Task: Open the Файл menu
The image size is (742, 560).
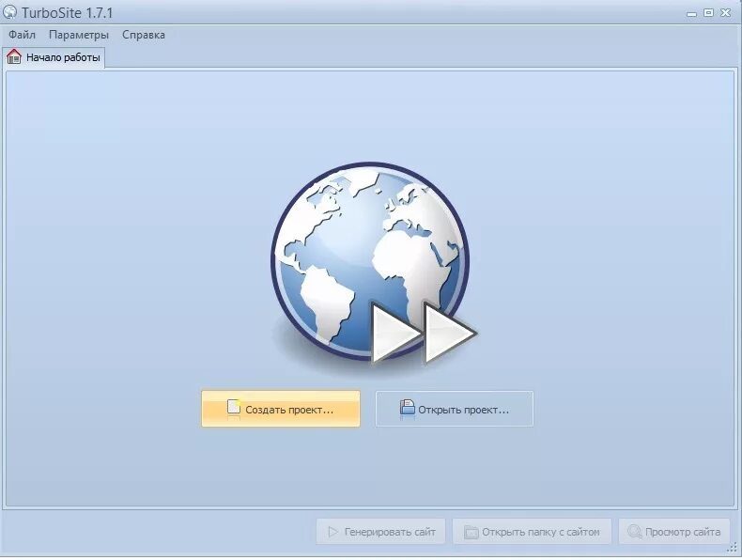Action: tap(22, 35)
